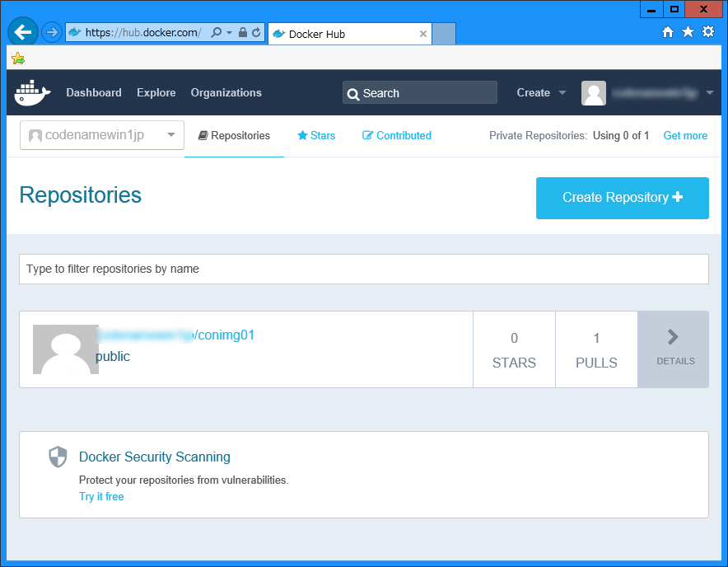Expand the Create dropdown menu
The height and width of the screenshot is (567, 728).
[541, 92]
